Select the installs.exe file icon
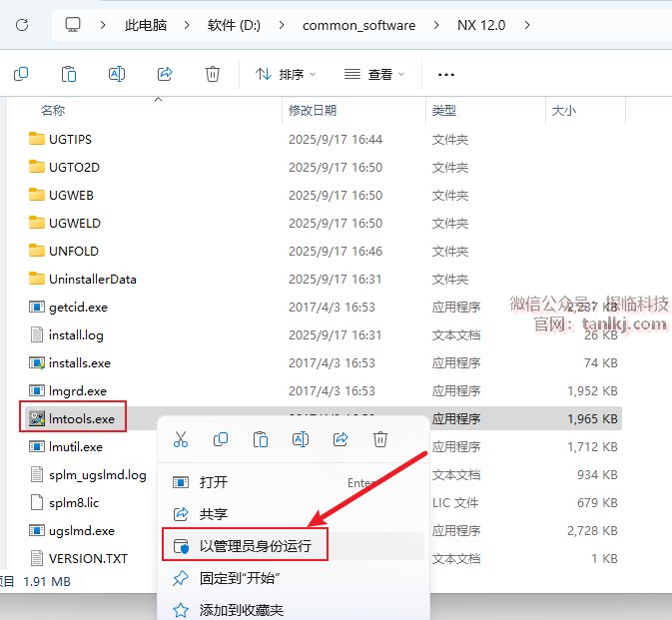This screenshot has height=620, width=672. pos(37,363)
